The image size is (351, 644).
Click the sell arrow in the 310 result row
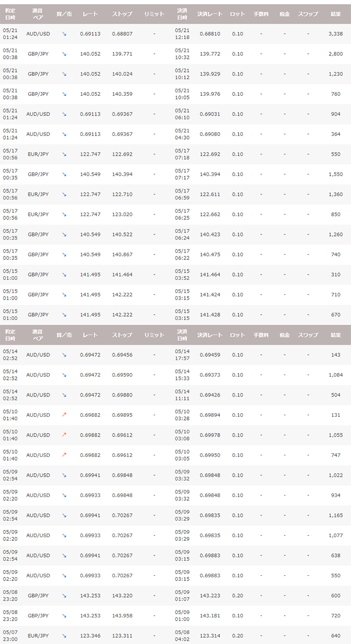pos(64,275)
